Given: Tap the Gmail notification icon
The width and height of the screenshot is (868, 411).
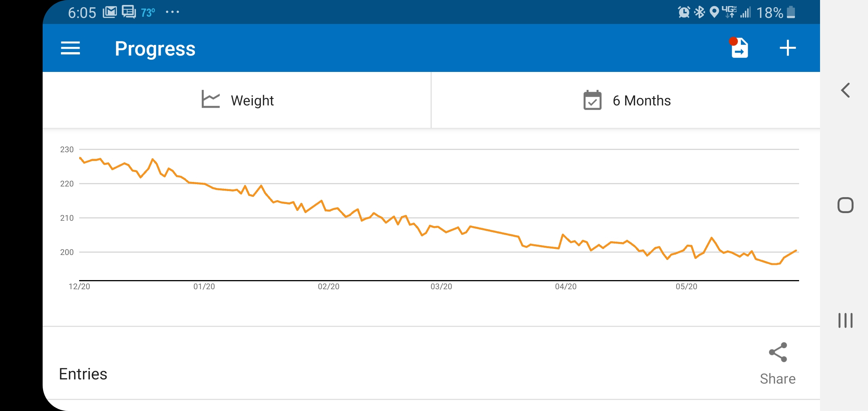Looking at the screenshot, I should (110, 12).
